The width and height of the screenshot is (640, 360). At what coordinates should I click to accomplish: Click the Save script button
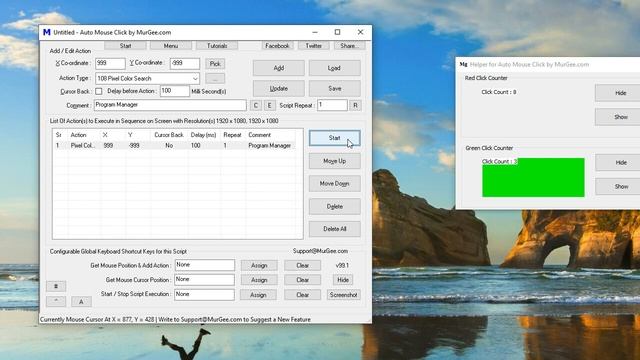(x=335, y=89)
